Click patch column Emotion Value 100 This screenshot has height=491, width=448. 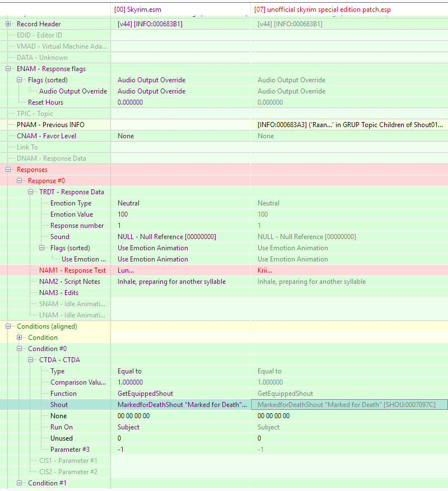pyautogui.click(x=263, y=214)
